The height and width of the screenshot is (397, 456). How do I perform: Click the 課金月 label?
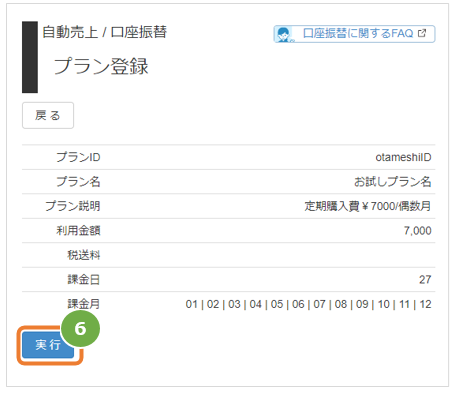pos(84,304)
